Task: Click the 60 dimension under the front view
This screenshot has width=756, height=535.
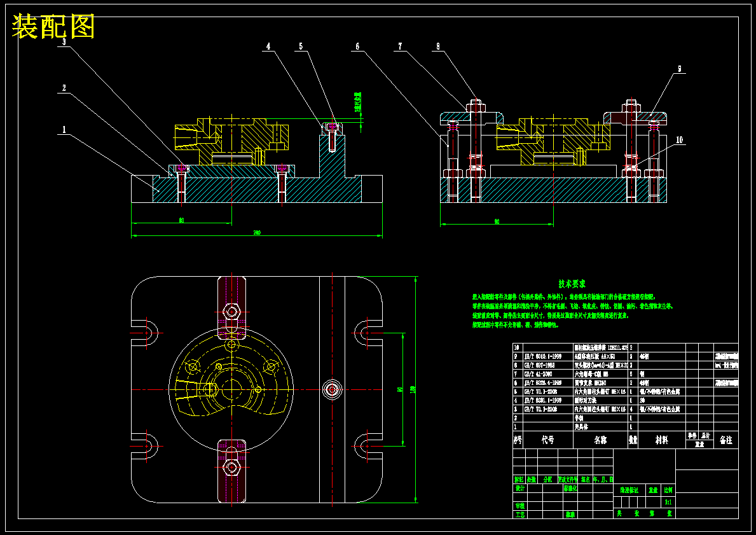Action: (181, 221)
